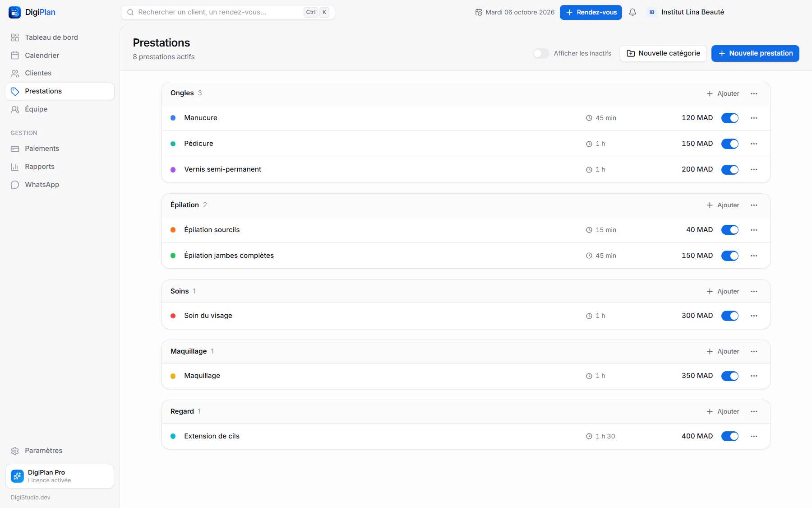Open Paiements in the sidebar
This screenshot has height=508, width=812.
60,149
